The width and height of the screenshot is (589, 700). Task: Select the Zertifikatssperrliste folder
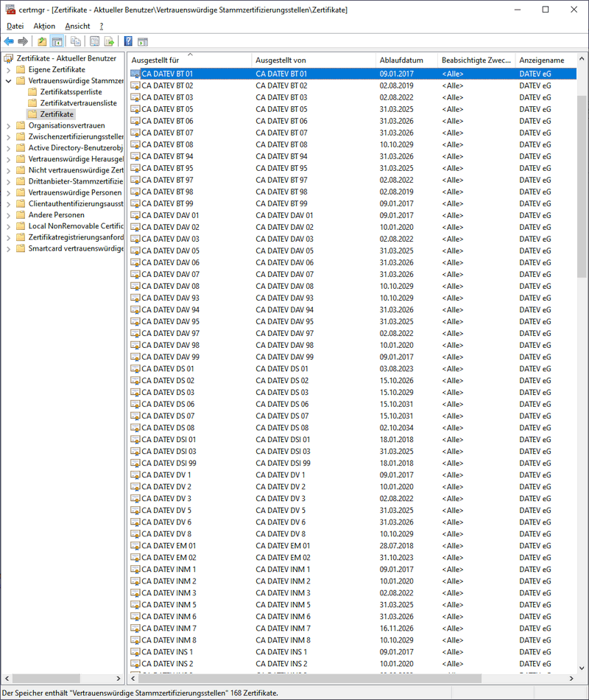(x=71, y=92)
